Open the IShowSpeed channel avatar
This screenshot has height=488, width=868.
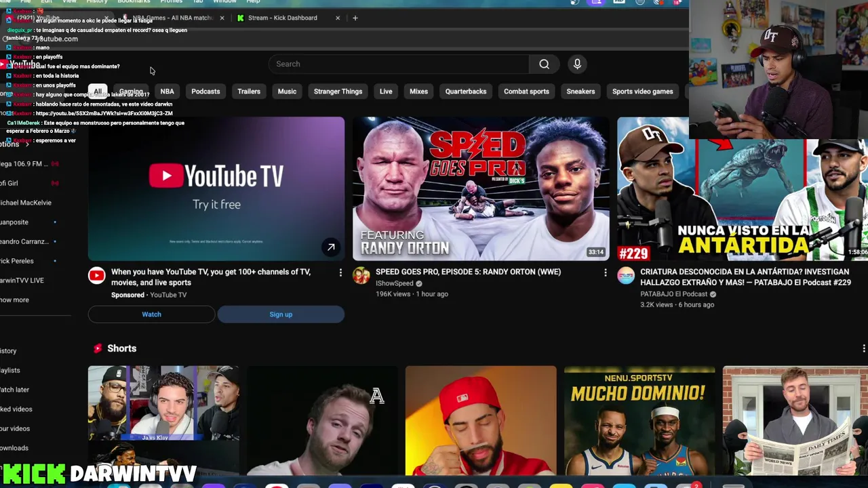click(361, 275)
